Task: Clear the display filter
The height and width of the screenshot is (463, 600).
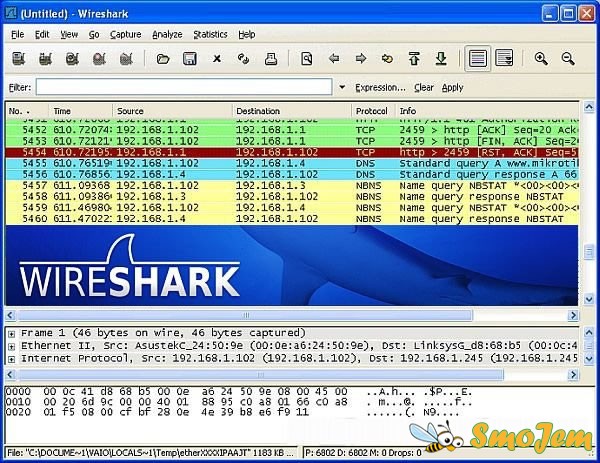Action: (x=424, y=88)
